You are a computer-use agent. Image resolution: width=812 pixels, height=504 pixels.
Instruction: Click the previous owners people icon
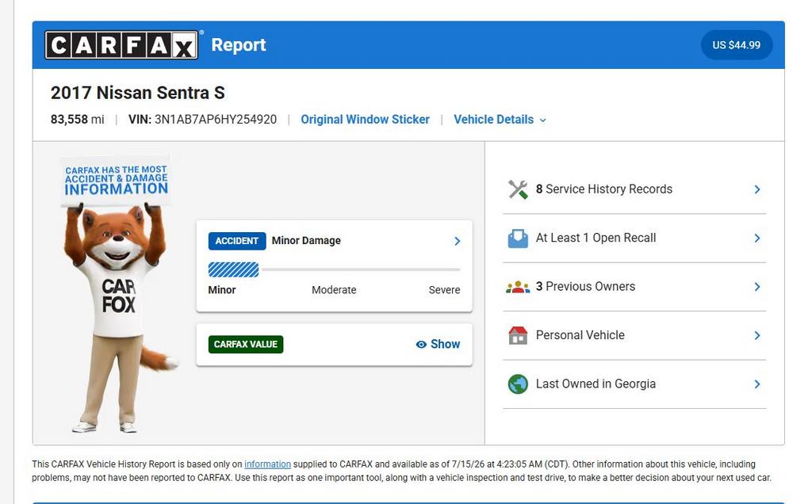tap(517, 287)
